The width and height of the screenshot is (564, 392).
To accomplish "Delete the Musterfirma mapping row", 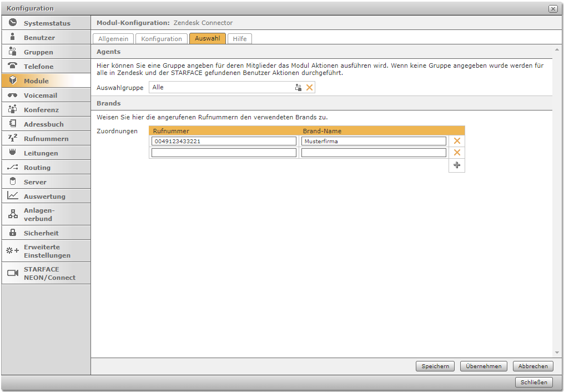I will [x=457, y=142].
